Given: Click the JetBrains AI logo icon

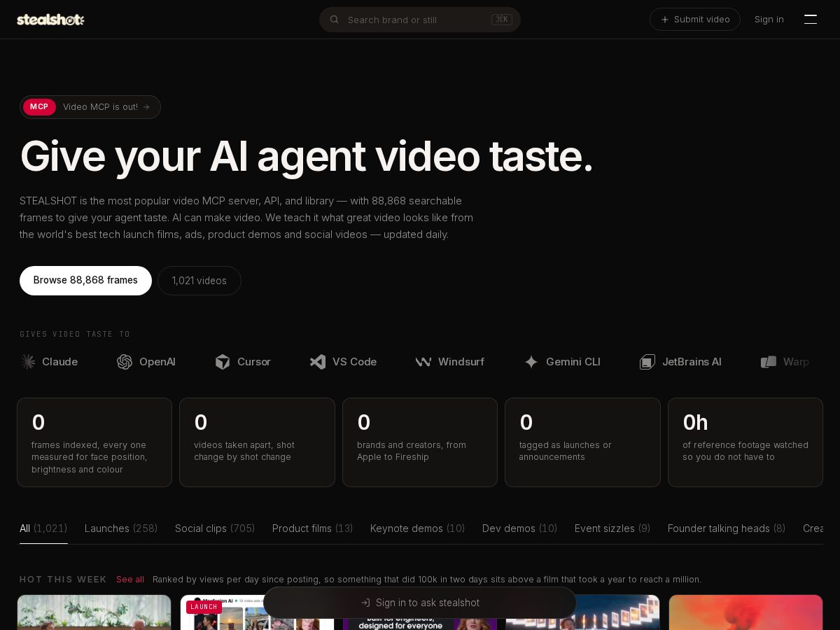Looking at the screenshot, I should [x=647, y=362].
